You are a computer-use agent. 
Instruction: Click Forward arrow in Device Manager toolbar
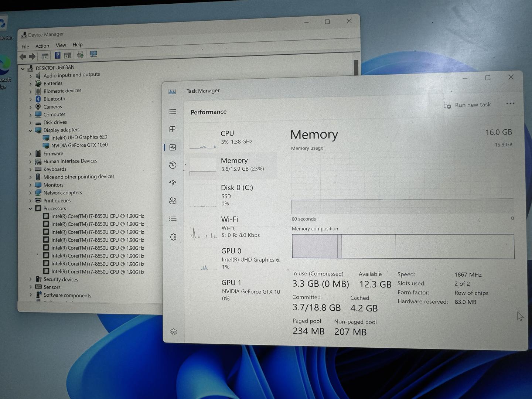click(32, 57)
